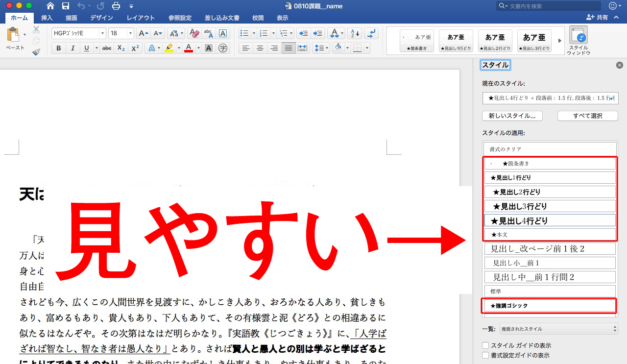Image resolution: width=627 pixels, height=364 pixels.
Task: Click the Bold formatting button
Action: pos(59,48)
